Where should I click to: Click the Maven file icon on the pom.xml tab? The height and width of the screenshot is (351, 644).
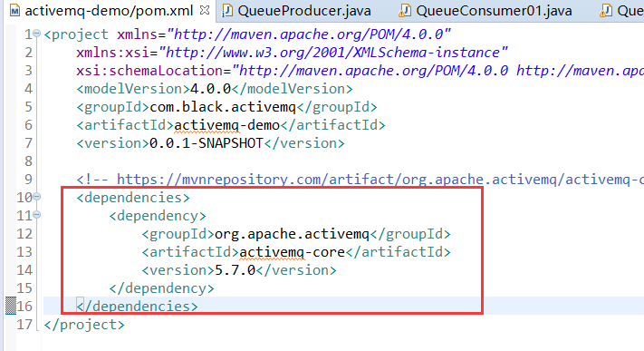(x=14, y=11)
